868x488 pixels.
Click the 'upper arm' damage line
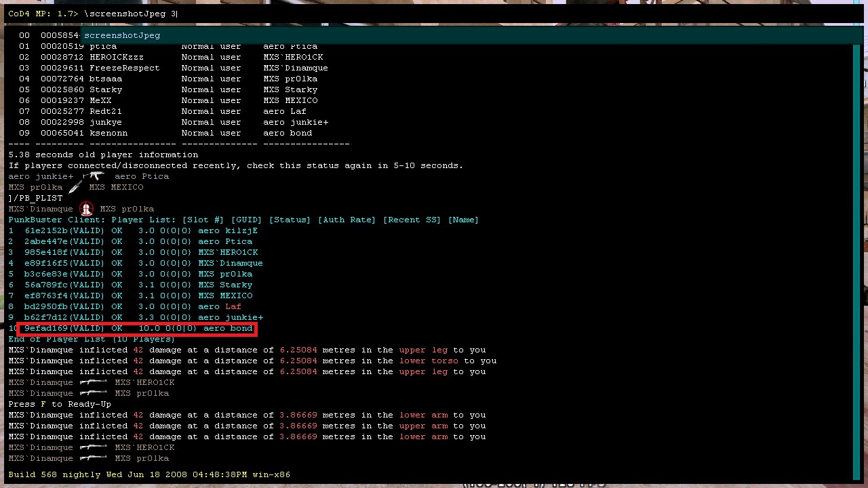[247, 426]
